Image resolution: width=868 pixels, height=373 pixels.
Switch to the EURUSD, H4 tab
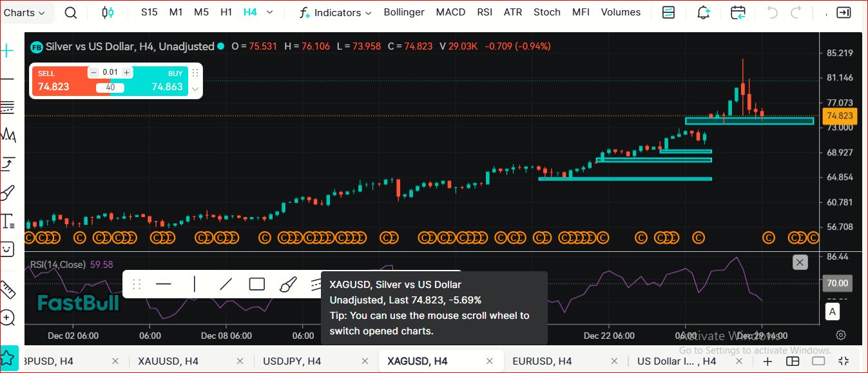coord(542,361)
